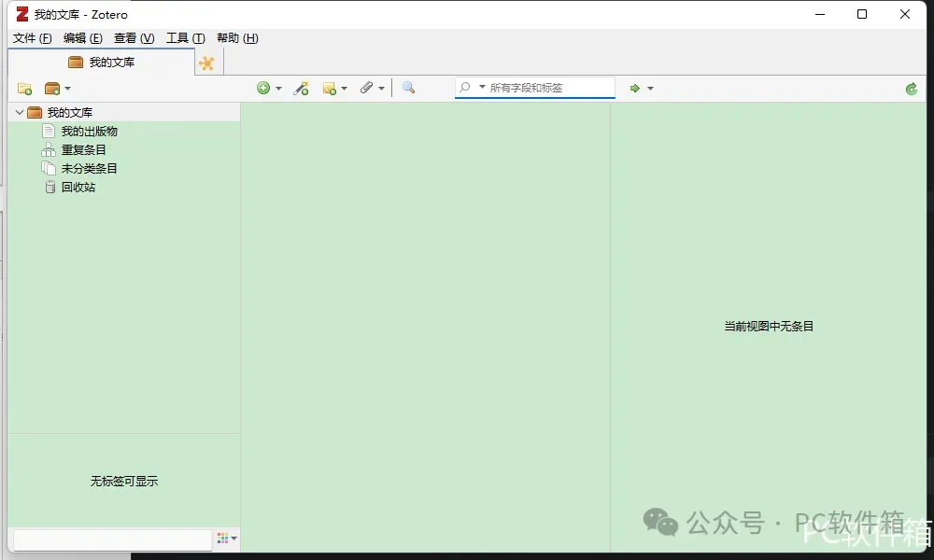Click the Add Attachment paperclip icon
This screenshot has height=560, width=934.
click(x=366, y=88)
